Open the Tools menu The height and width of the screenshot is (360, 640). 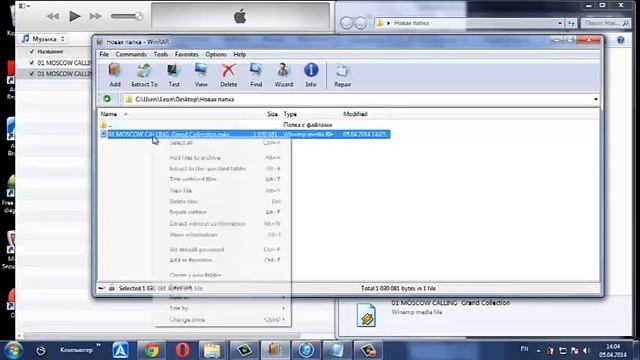pyautogui.click(x=160, y=54)
